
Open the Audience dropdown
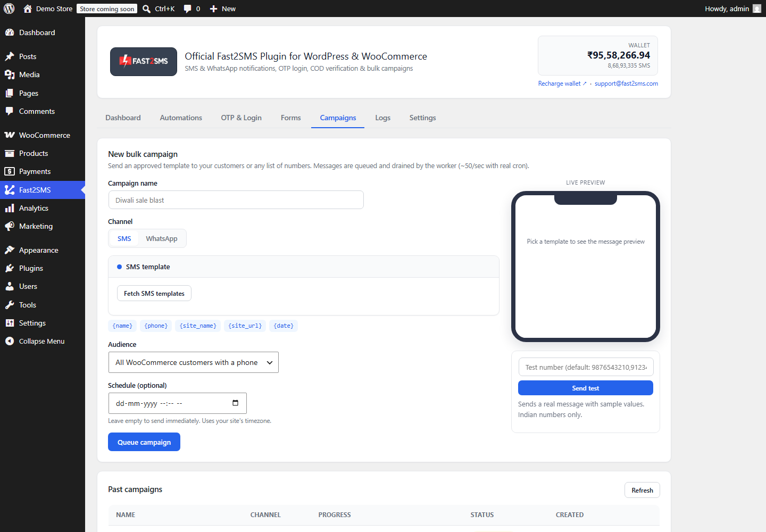[x=194, y=362]
